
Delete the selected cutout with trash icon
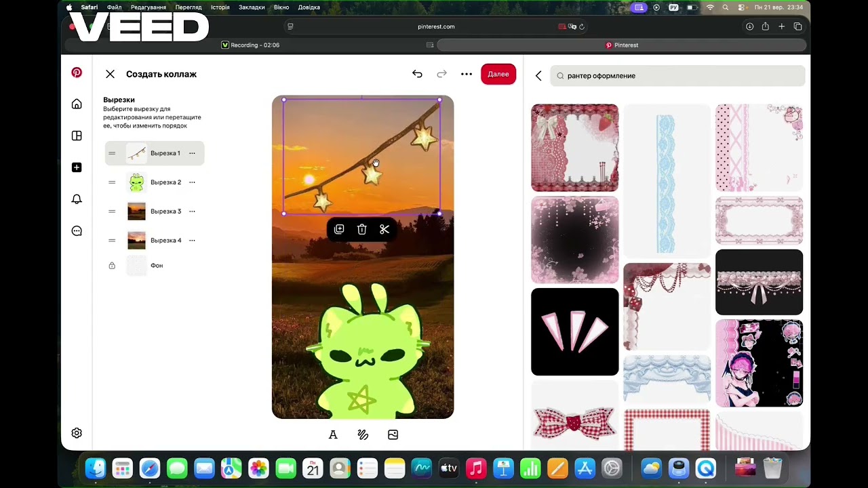pos(362,229)
